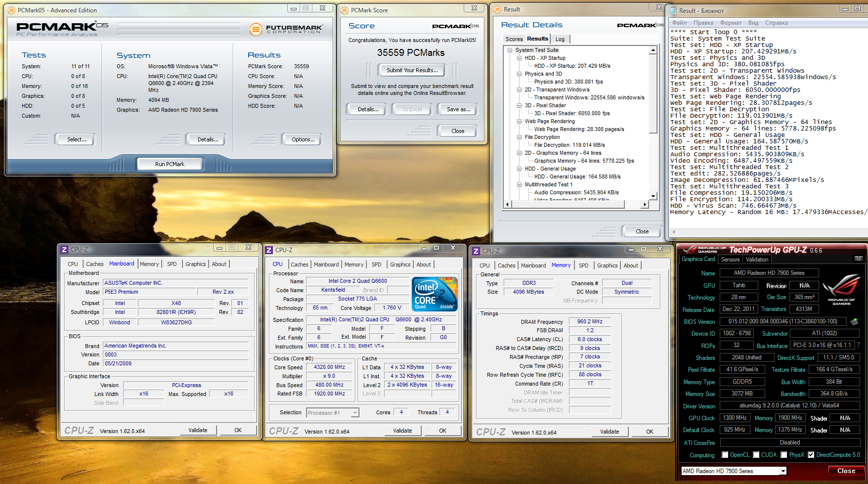Click Close button in PCMark Score window
Image resolution: width=868 pixels, height=484 pixels.
tap(458, 131)
